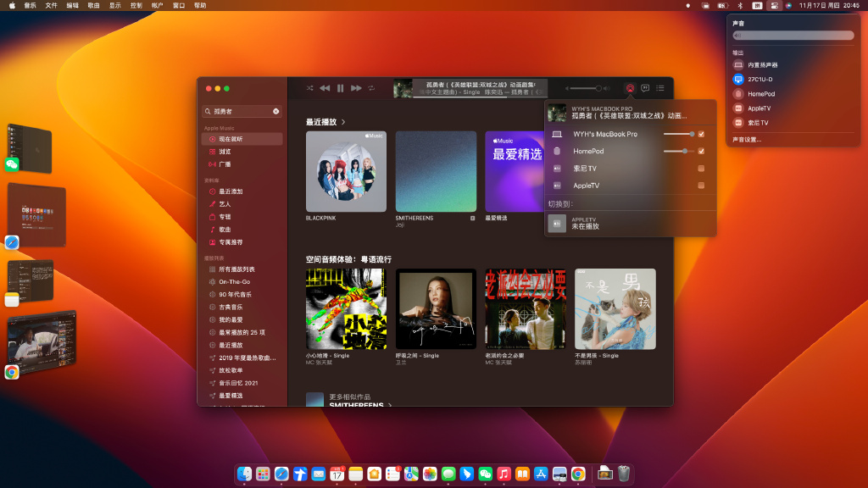The image size is (868, 488).
Task: Open 最常播放的 25 项 playlist
Action: [242, 332]
